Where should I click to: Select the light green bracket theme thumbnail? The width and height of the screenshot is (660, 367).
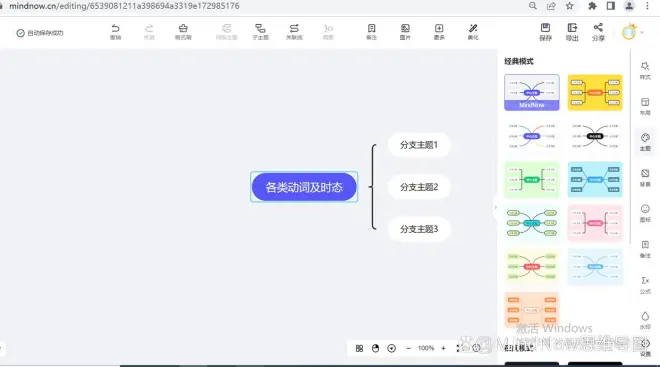[x=532, y=180]
